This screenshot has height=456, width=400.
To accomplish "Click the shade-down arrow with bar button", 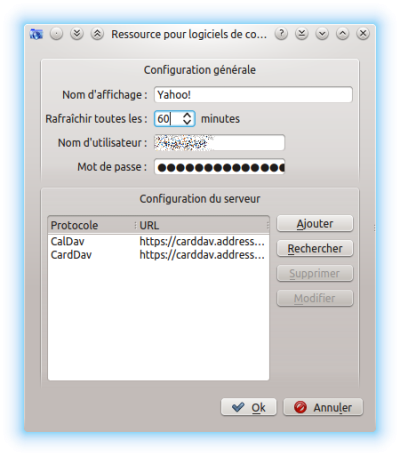I will (x=302, y=34).
